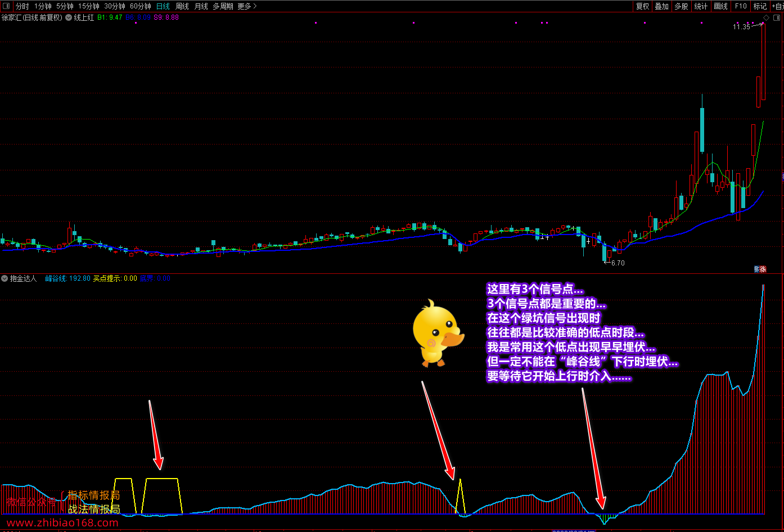Select the 15分钟 period
This screenshot has width=784, height=532.
click(x=88, y=6)
